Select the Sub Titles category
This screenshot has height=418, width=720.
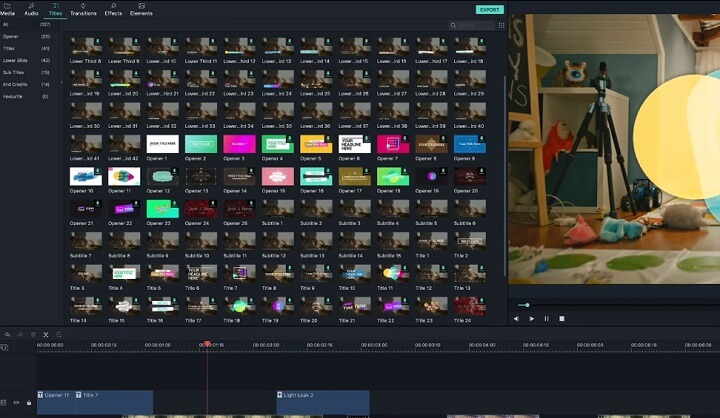(26, 73)
